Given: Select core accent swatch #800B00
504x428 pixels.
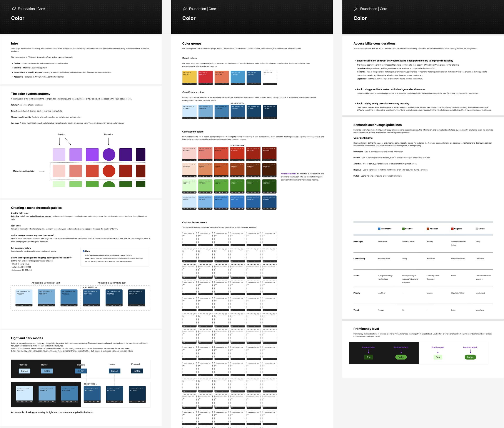Looking at the screenshot, I should pos(270,154).
